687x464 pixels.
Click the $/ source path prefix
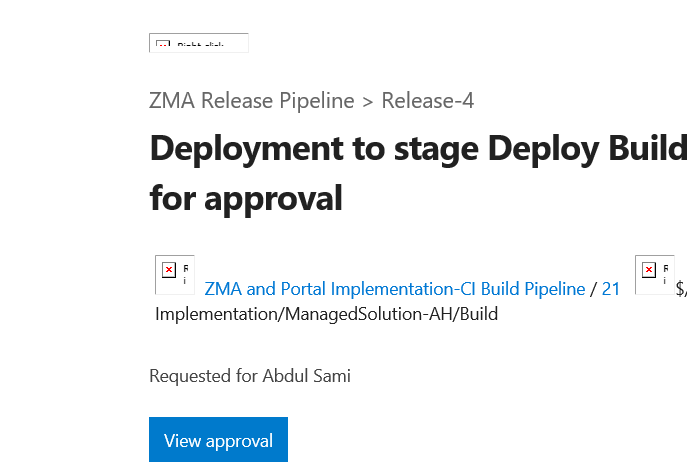click(681, 289)
